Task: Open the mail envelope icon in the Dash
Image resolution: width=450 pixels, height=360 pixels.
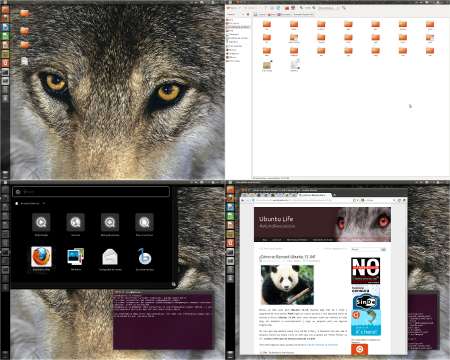Action: pyautogui.click(x=110, y=257)
